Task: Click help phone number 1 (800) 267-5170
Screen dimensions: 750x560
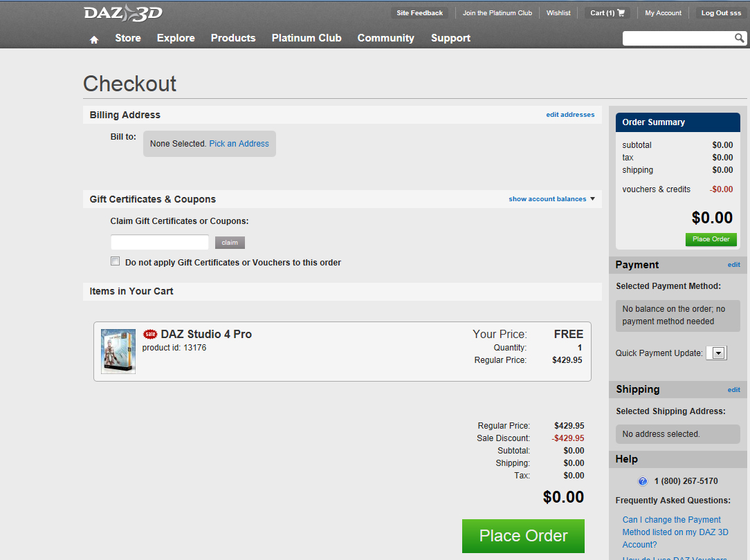Action: pos(686,481)
